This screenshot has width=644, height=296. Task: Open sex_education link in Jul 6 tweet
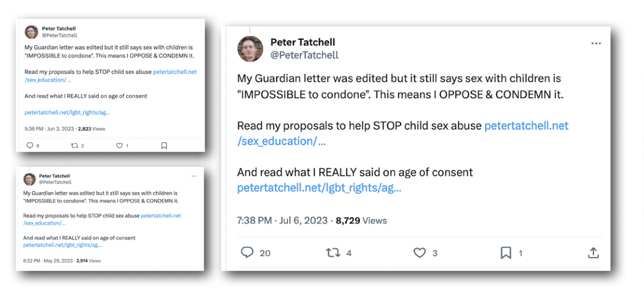click(x=281, y=142)
